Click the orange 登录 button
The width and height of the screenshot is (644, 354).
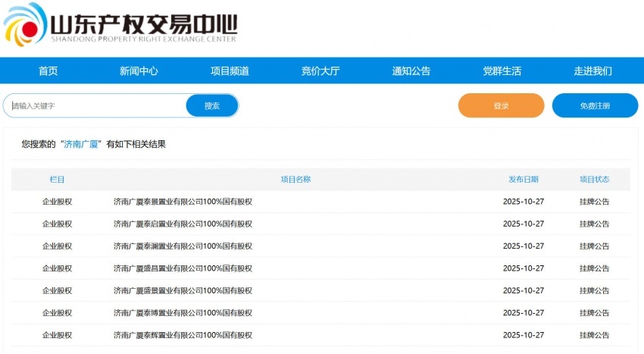(501, 105)
